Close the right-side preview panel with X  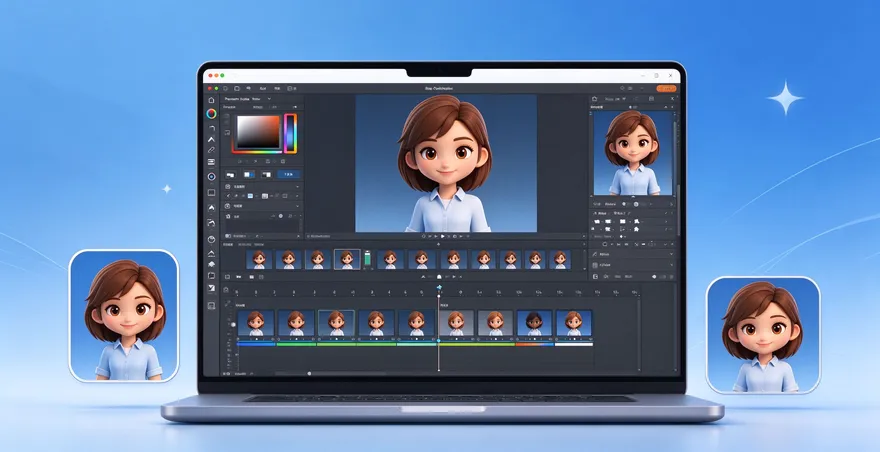tap(672, 99)
